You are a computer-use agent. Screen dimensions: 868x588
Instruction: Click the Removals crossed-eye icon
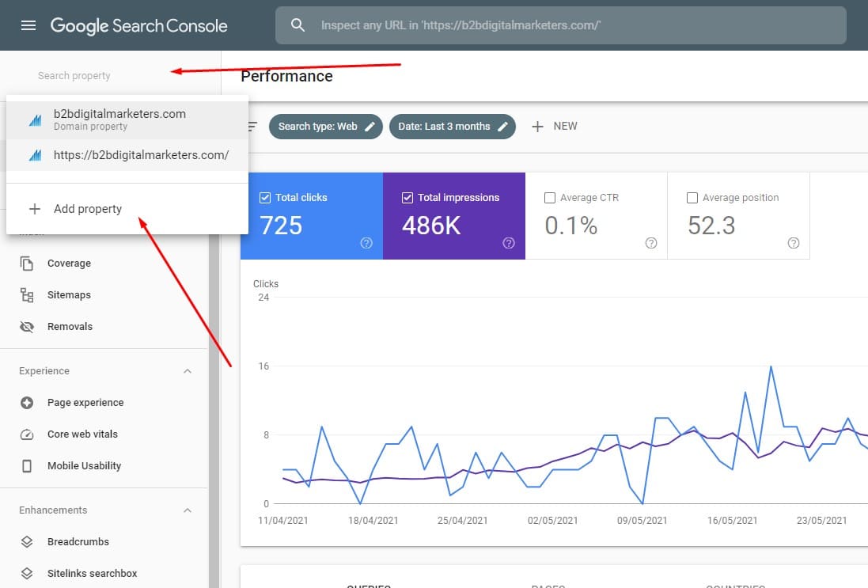(27, 327)
